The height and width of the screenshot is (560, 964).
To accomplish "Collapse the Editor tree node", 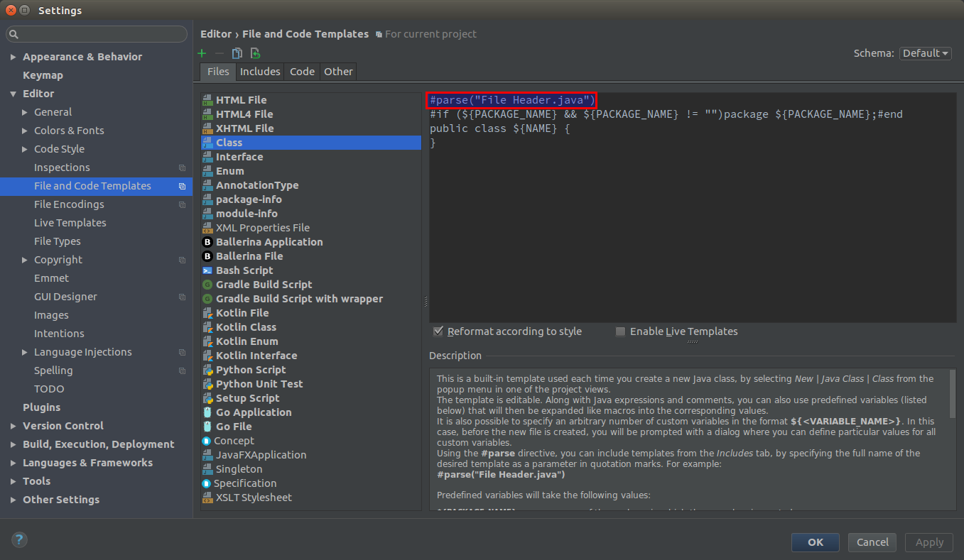I will (x=13, y=94).
